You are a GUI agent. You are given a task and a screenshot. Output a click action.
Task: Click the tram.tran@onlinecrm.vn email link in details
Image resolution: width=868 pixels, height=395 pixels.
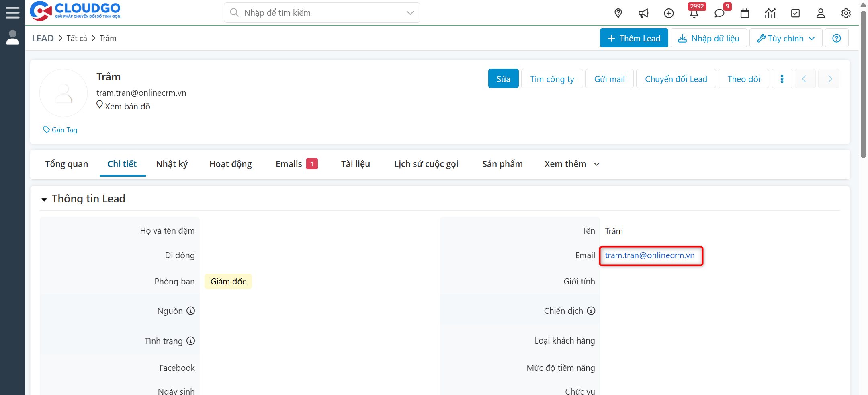[649, 255]
